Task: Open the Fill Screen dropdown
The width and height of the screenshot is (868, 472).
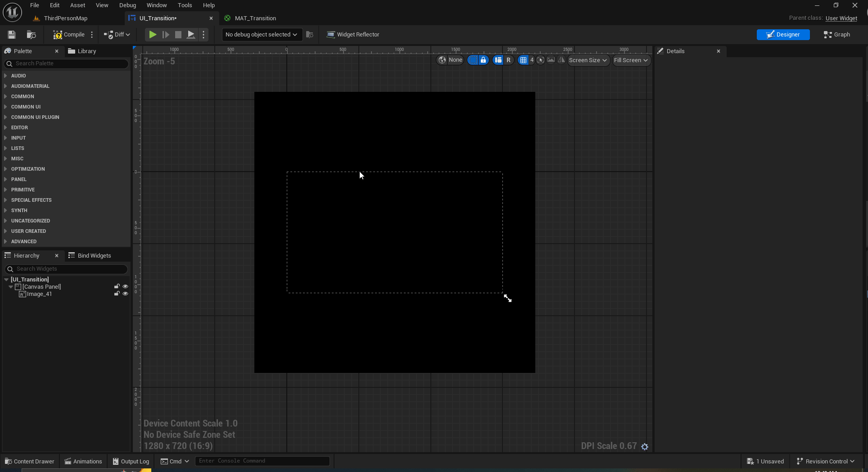Action: (x=631, y=60)
